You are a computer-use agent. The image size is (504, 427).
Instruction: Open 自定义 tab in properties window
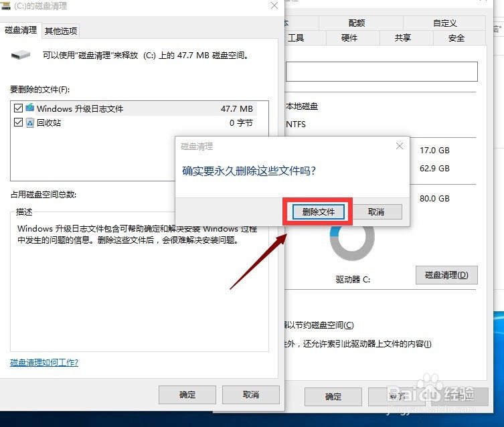(x=444, y=23)
